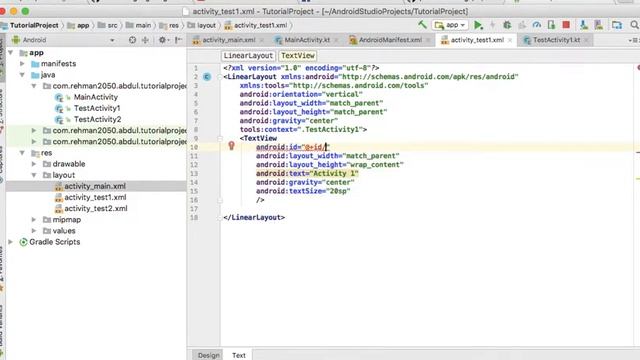The width and height of the screenshot is (640, 360).
Task: Click the android:textSize="20sp" line
Action: (303, 191)
